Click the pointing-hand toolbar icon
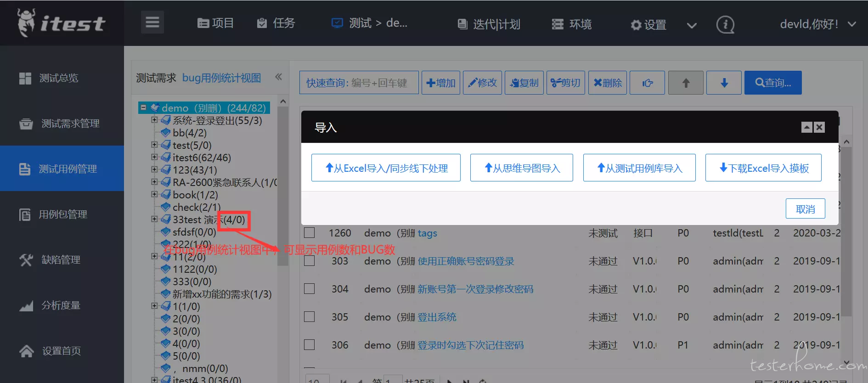The image size is (868, 383). tap(647, 83)
